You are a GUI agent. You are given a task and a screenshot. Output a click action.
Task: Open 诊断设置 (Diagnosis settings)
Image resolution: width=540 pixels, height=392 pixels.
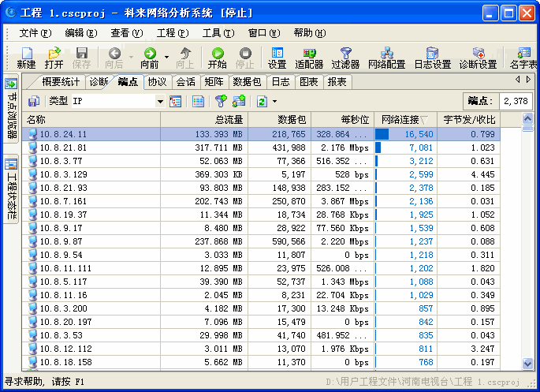[478, 58]
